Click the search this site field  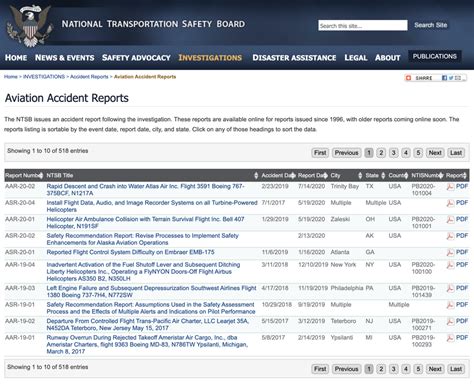363,25
